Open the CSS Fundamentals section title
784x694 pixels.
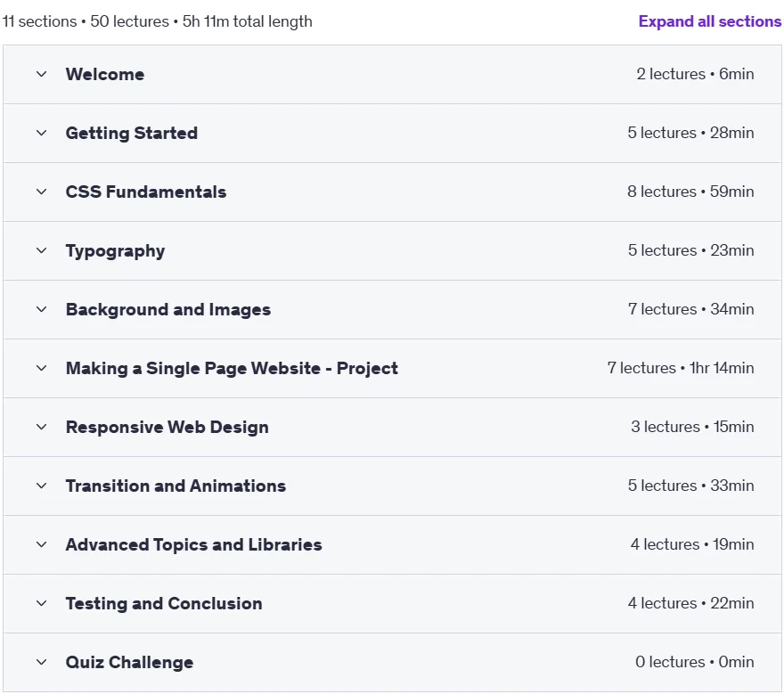tap(146, 192)
